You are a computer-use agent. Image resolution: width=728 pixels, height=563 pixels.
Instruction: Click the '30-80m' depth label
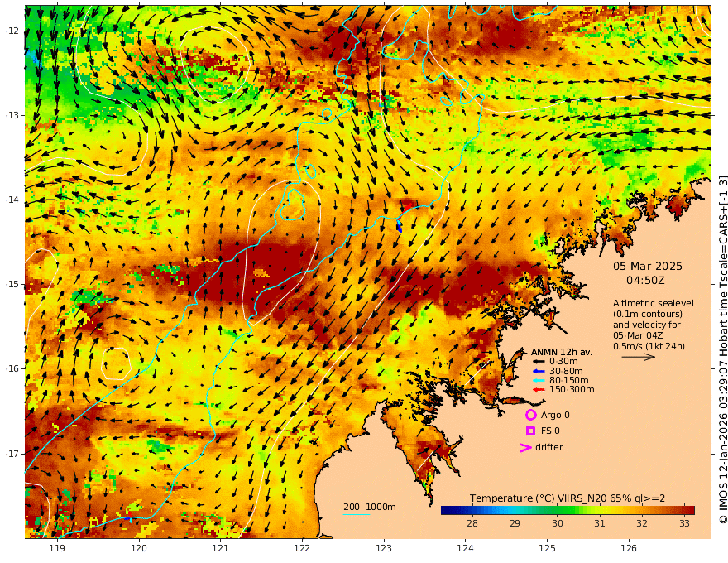click(566, 371)
